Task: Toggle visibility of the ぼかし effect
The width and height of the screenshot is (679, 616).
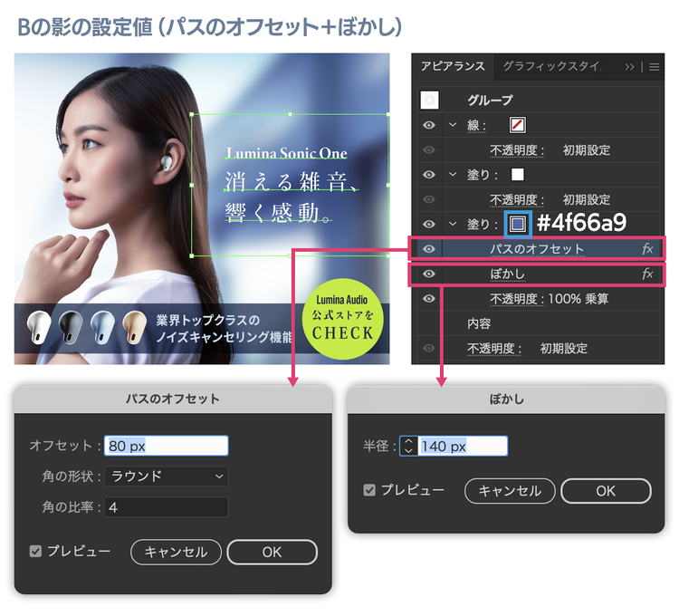Action: tap(429, 274)
